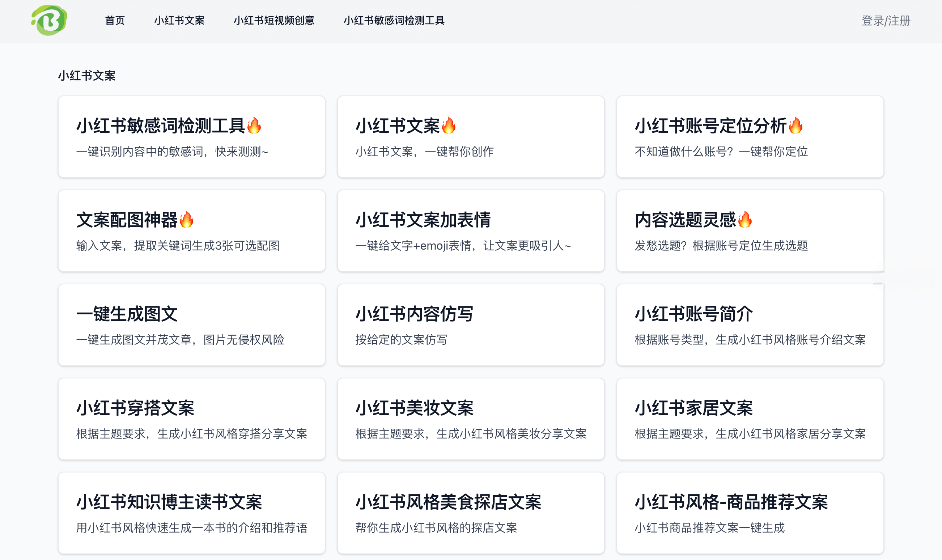Click fire icon beside 小红书文案 card title
This screenshot has width=942, height=560.
[449, 125]
